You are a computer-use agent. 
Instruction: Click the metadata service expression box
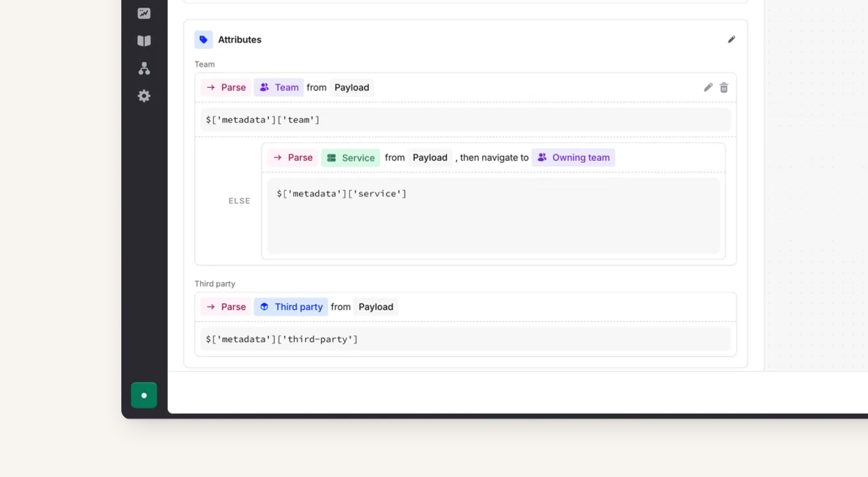[x=493, y=216]
